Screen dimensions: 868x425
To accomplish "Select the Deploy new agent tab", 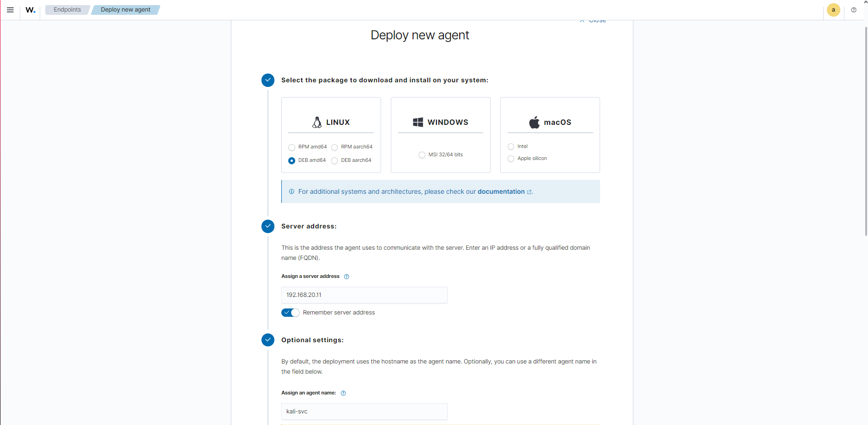I will coord(125,9).
